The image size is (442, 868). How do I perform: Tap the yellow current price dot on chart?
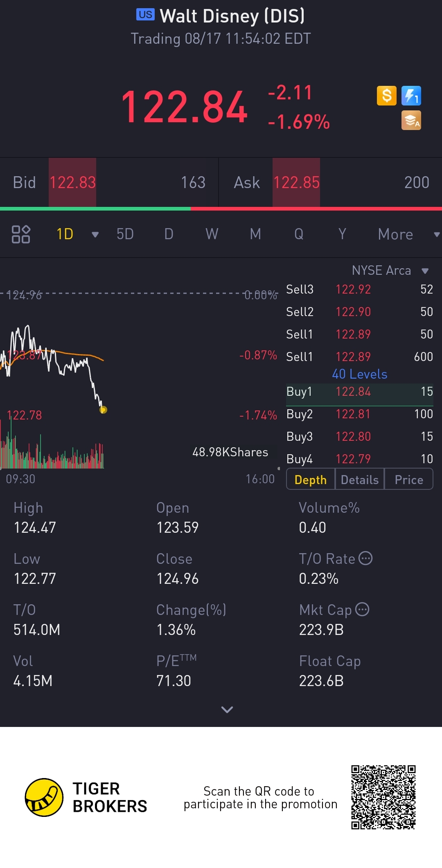pyautogui.click(x=103, y=410)
